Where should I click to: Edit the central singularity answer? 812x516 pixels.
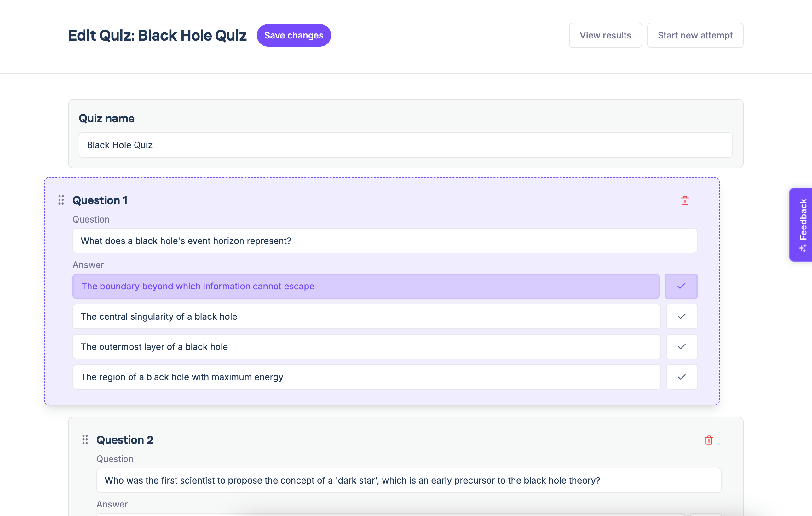tap(366, 316)
